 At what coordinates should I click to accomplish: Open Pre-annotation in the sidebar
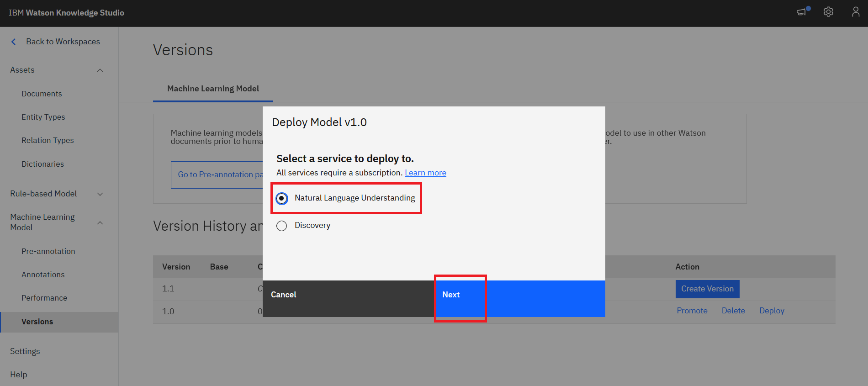48,251
